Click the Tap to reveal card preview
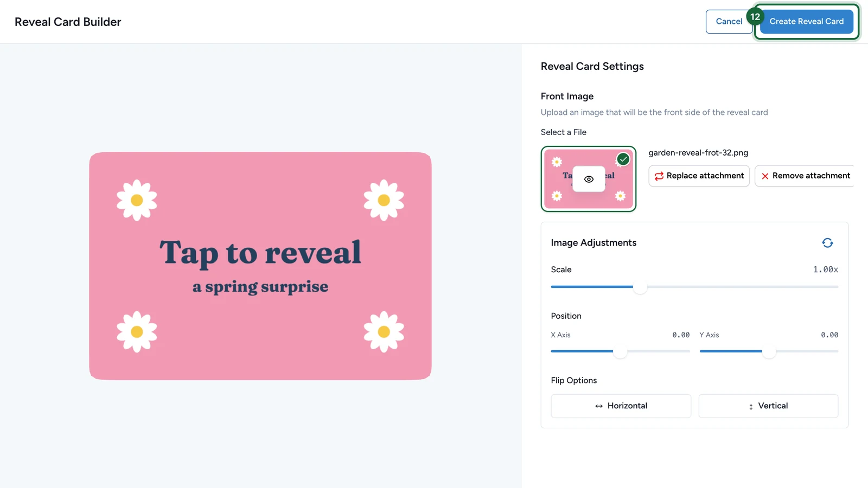The width and height of the screenshot is (868, 488). [x=260, y=266]
